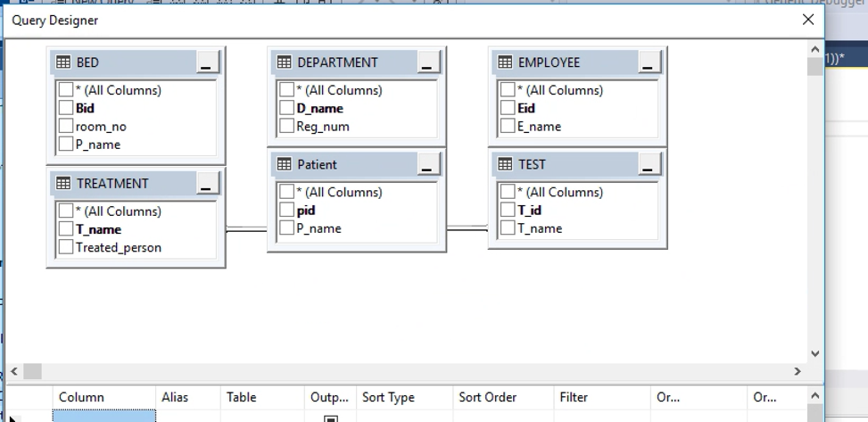Check the Bid column checkbox
This screenshot has width=868, height=422.
point(66,107)
